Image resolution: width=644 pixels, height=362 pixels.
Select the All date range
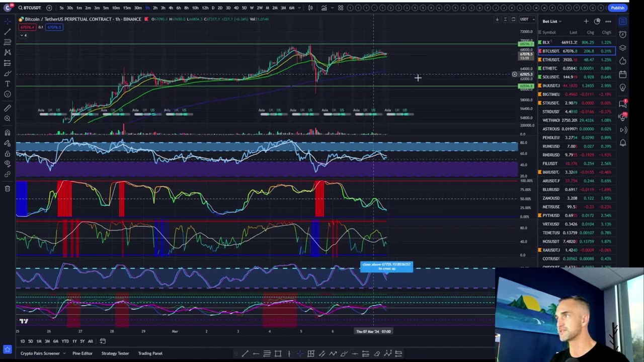(x=90, y=341)
